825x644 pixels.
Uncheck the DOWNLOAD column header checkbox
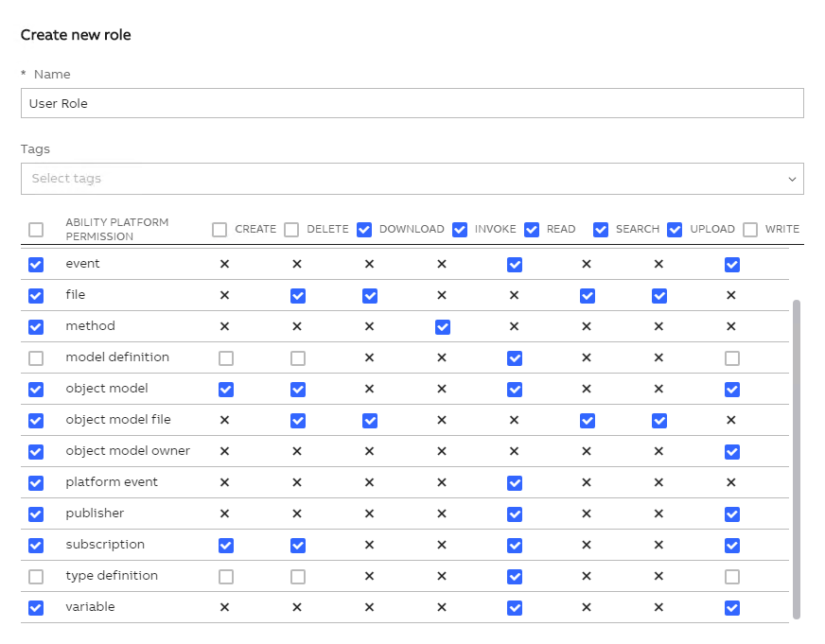[364, 230]
